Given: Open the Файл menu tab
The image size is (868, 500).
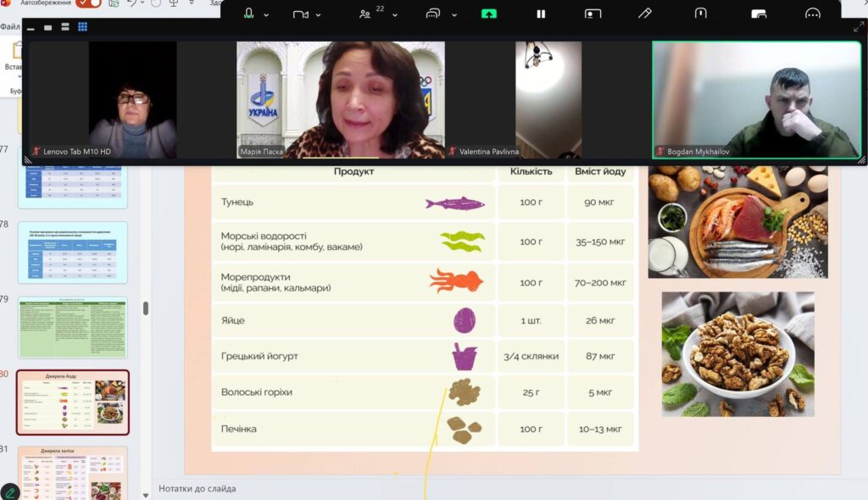Looking at the screenshot, I should pyautogui.click(x=9, y=27).
